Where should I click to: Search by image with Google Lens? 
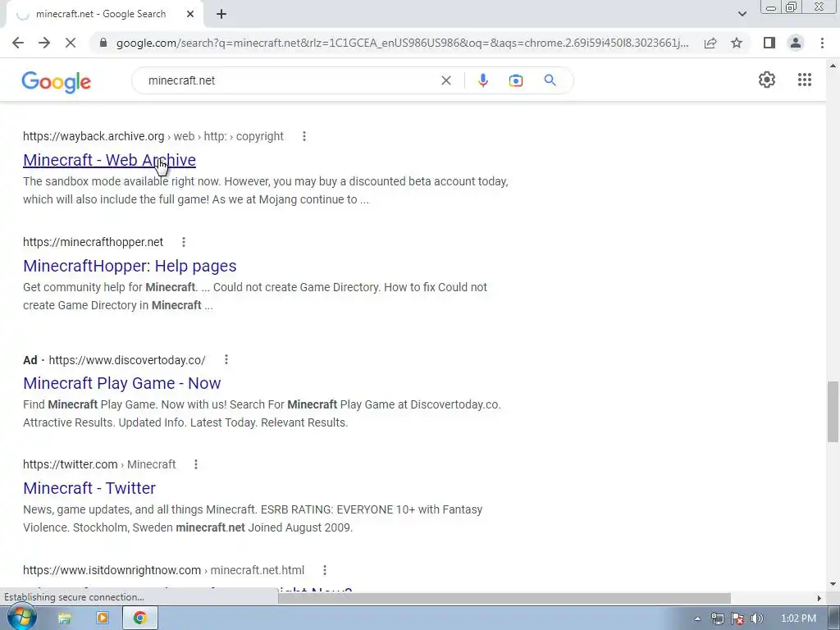(x=516, y=81)
